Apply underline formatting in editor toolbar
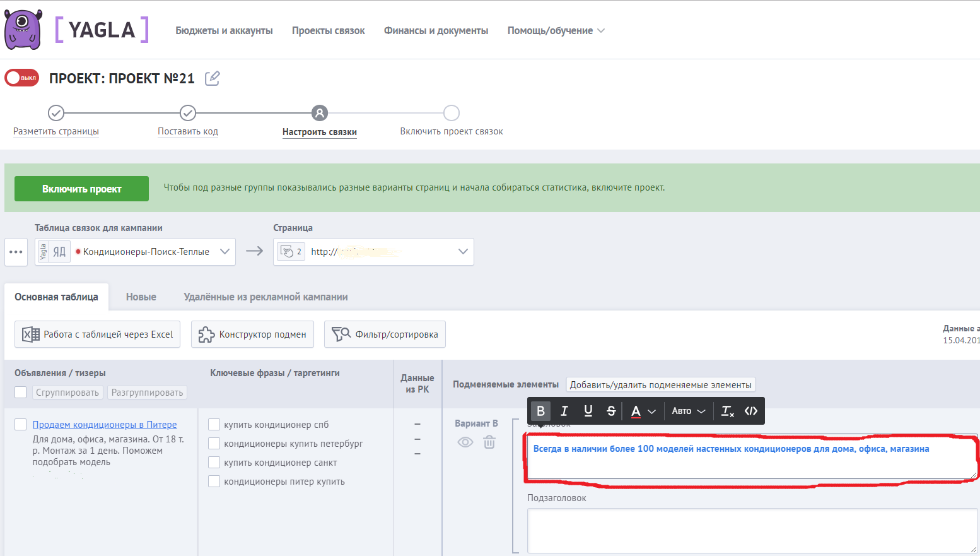Screen dimensions: 980x556 click(x=588, y=411)
